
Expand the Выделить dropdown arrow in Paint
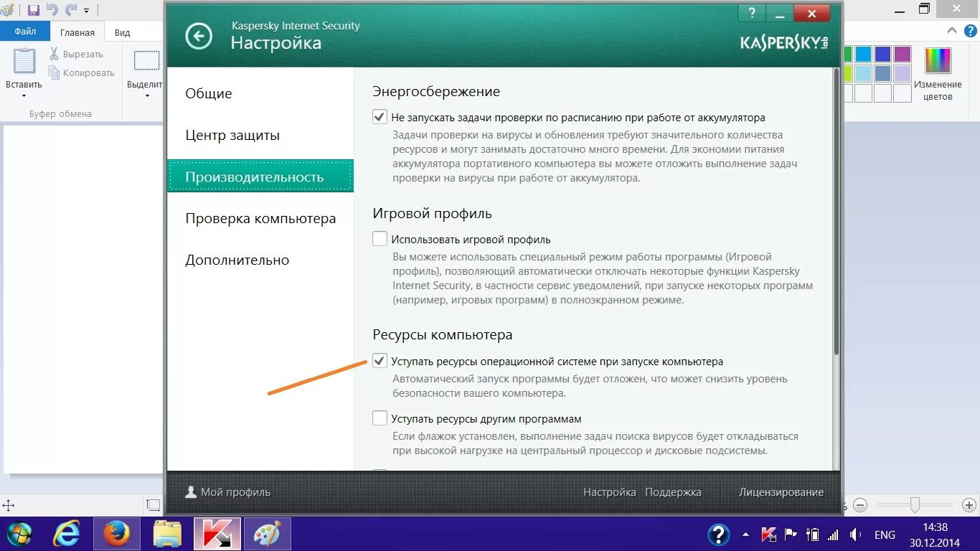pos(146,95)
